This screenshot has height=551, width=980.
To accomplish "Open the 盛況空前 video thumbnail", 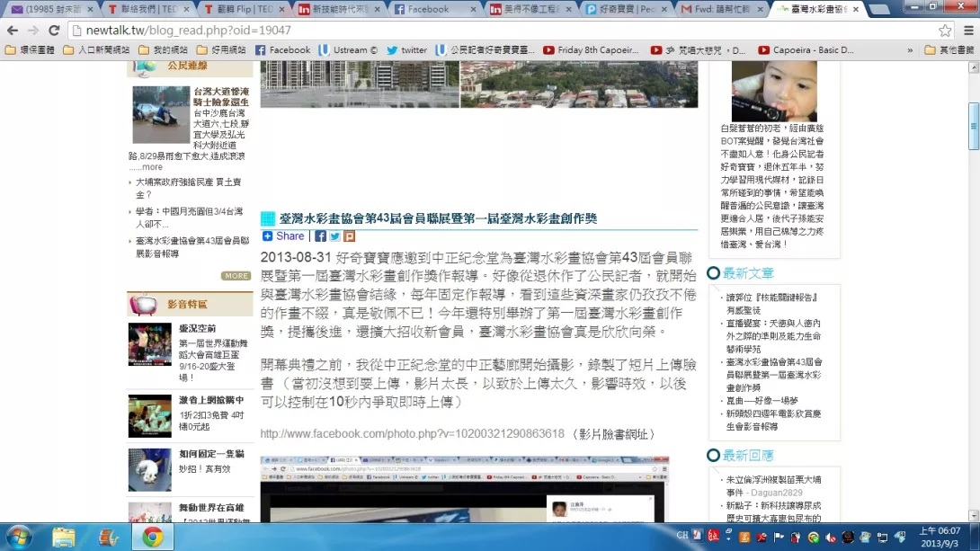I will [x=150, y=344].
